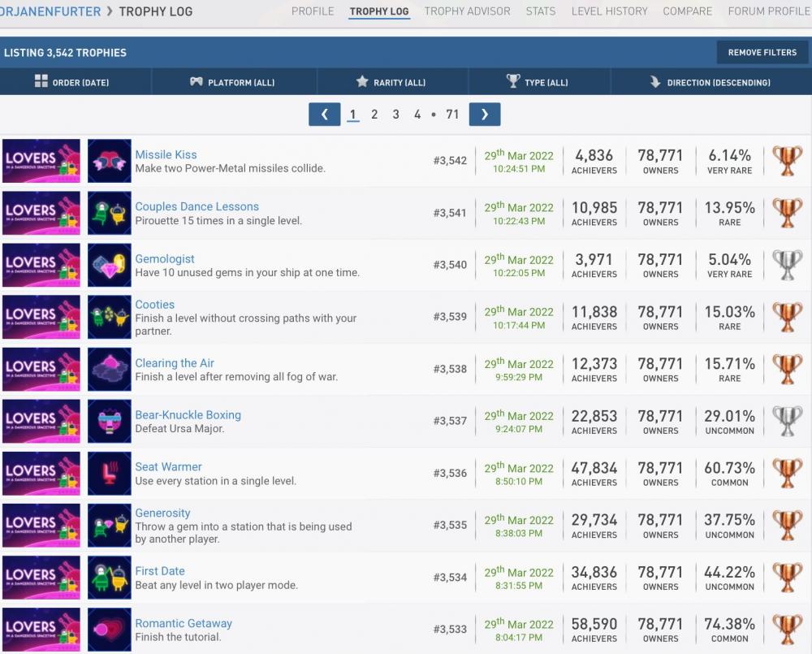
Task: Click the Seat Warmer chair trophy icon
Action: coord(109,473)
